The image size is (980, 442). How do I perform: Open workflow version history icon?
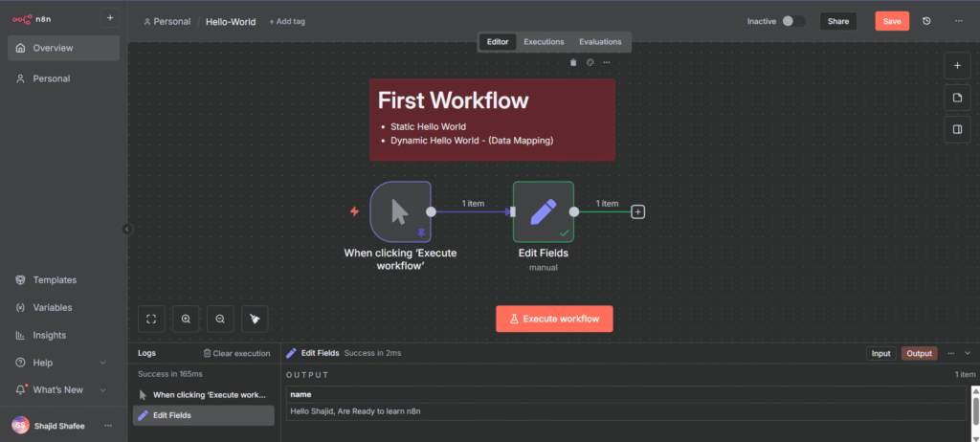[x=926, y=21]
